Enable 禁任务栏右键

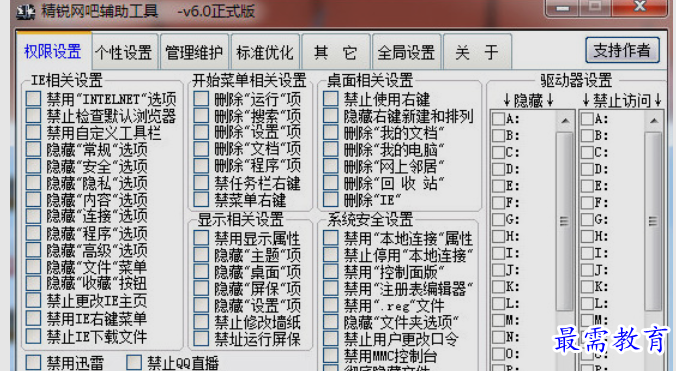click(201, 183)
